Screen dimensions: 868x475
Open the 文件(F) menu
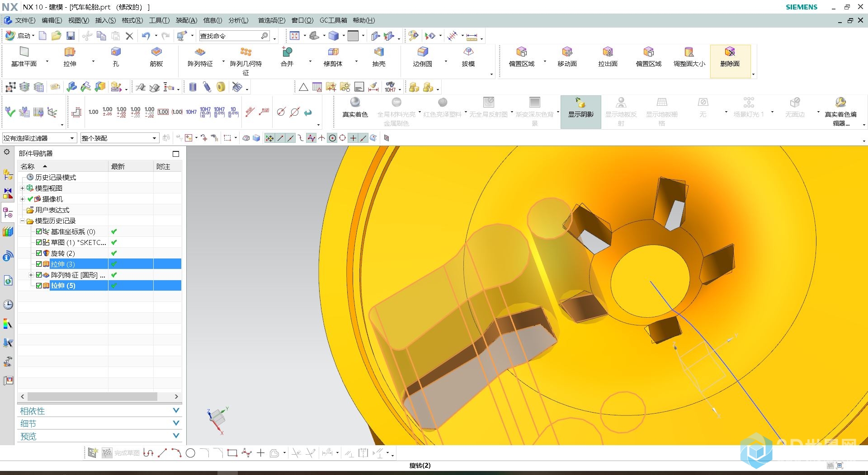(x=25, y=20)
